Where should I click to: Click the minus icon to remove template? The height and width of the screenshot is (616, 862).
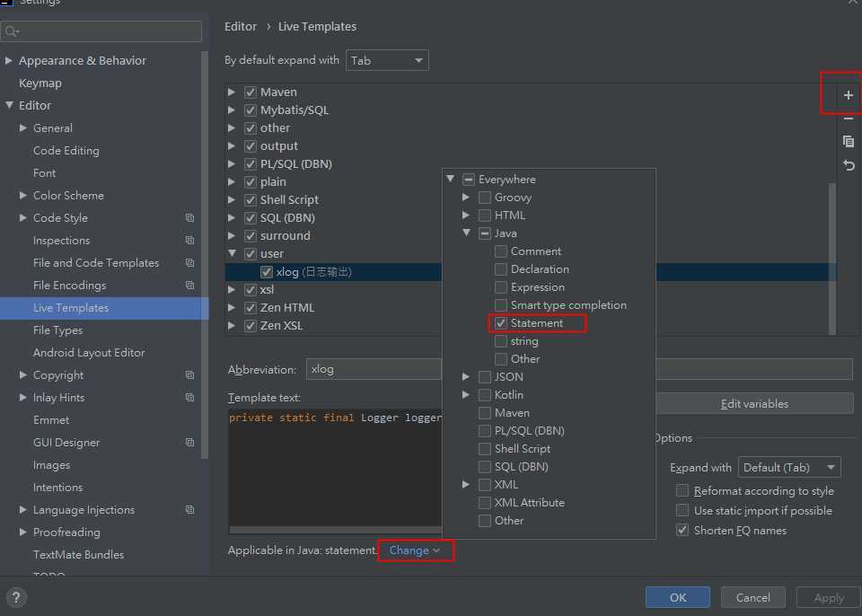click(848, 119)
